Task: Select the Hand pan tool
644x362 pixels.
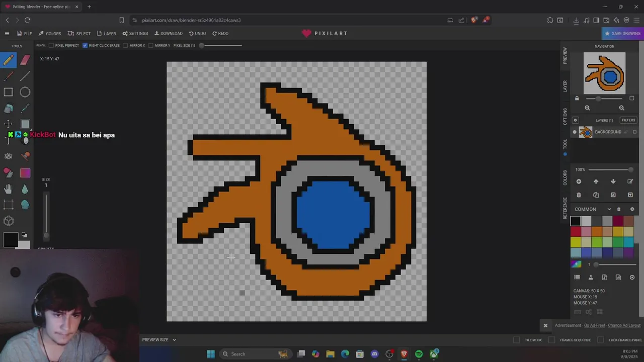Action: coord(9,189)
